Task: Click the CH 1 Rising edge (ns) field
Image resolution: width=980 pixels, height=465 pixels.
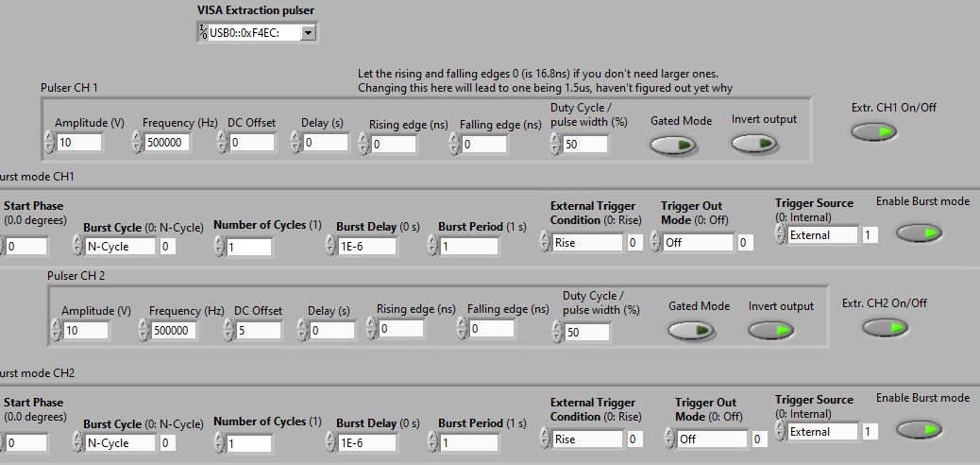Action: point(394,145)
